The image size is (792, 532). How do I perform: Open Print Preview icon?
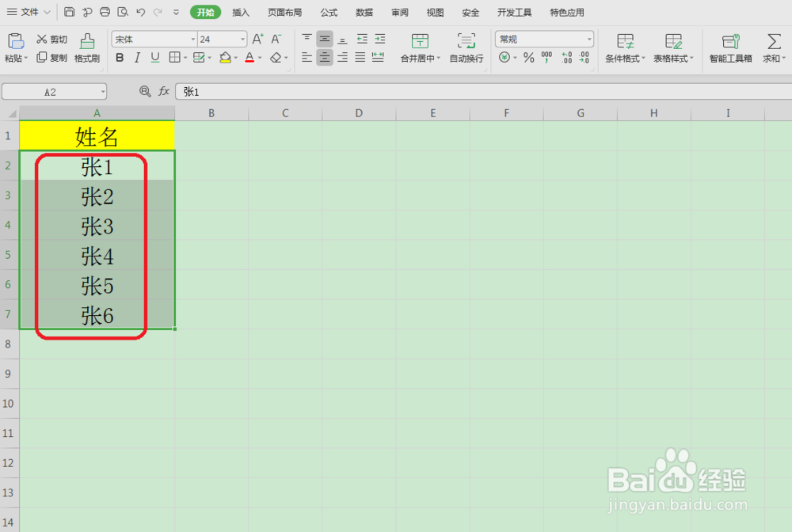(x=122, y=12)
